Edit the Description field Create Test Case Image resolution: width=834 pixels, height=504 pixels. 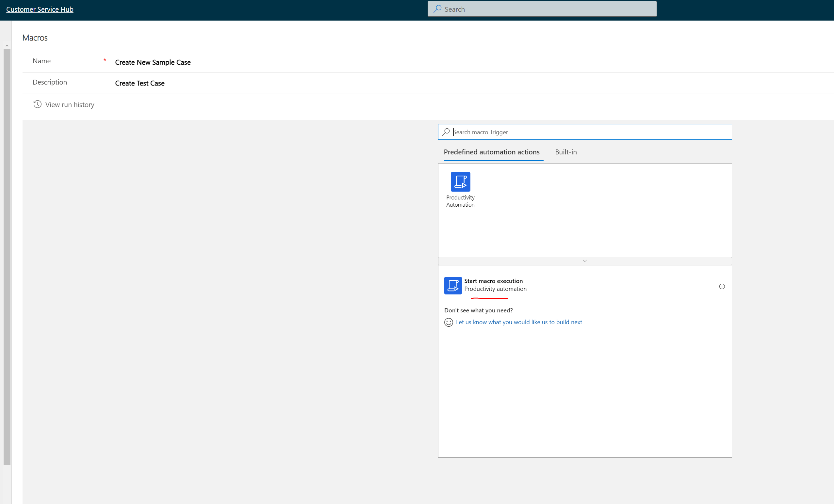click(x=140, y=83)
